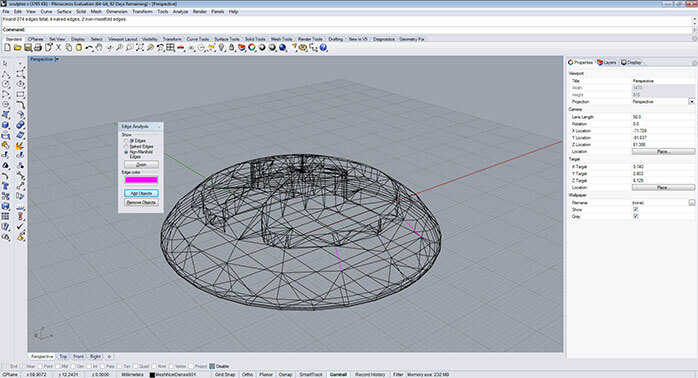Click the Wallpaper Filename browse button
698x378 pixels.
point(691,203)
